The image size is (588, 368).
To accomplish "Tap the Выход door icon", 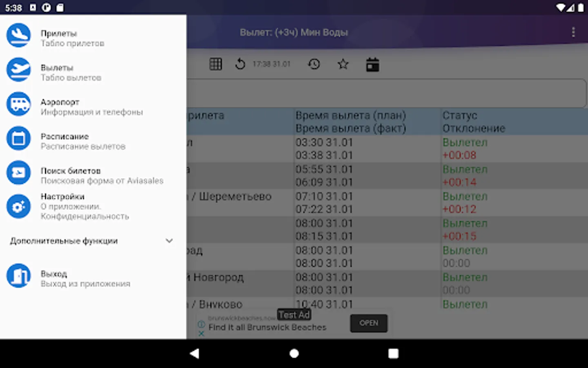I will [18, 276].
